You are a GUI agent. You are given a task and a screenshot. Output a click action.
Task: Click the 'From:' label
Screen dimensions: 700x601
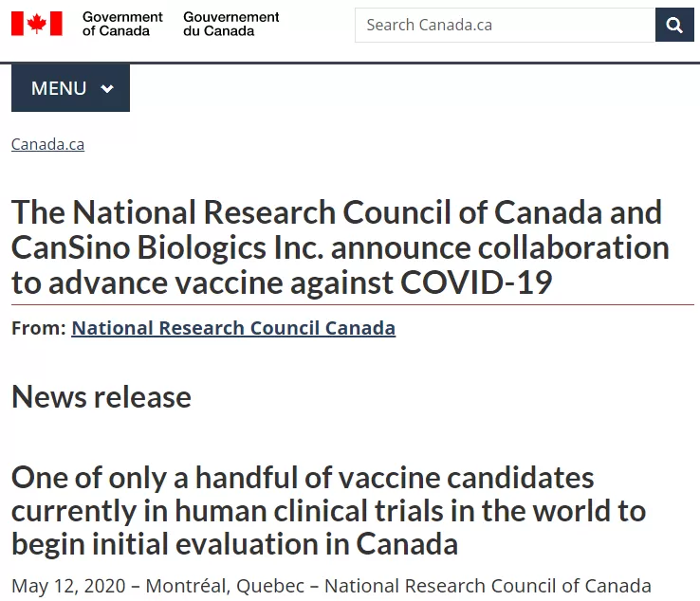pos(39,328)
